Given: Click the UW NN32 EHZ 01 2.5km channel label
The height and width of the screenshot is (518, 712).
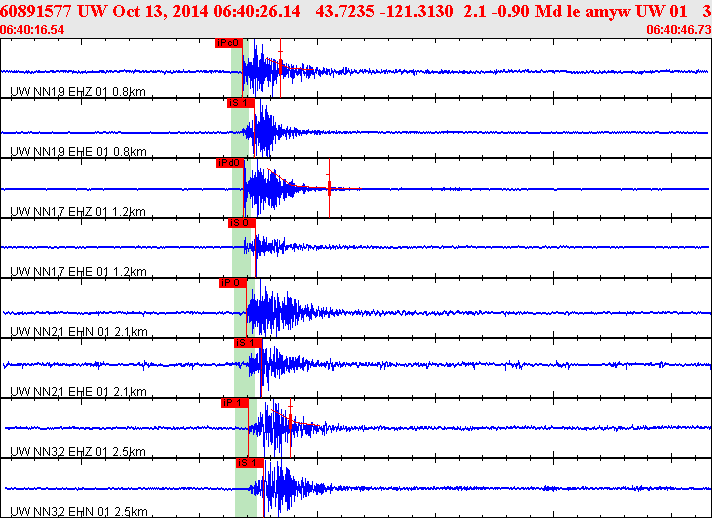Looking at the screenshot, I should click(78, 452).
